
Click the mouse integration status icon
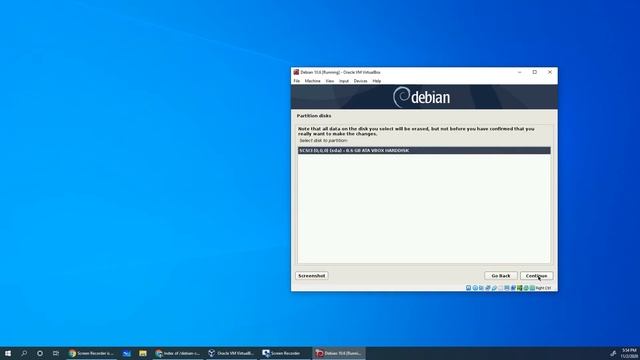click(526, 288)
